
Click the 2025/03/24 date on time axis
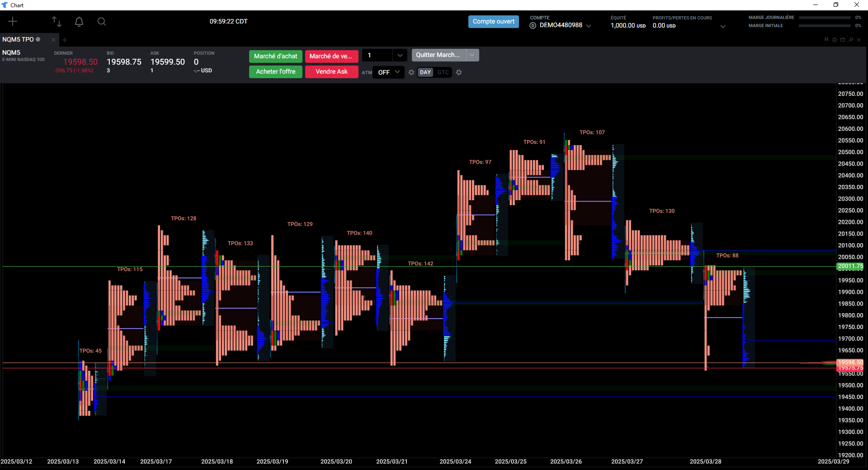(455, 462)
